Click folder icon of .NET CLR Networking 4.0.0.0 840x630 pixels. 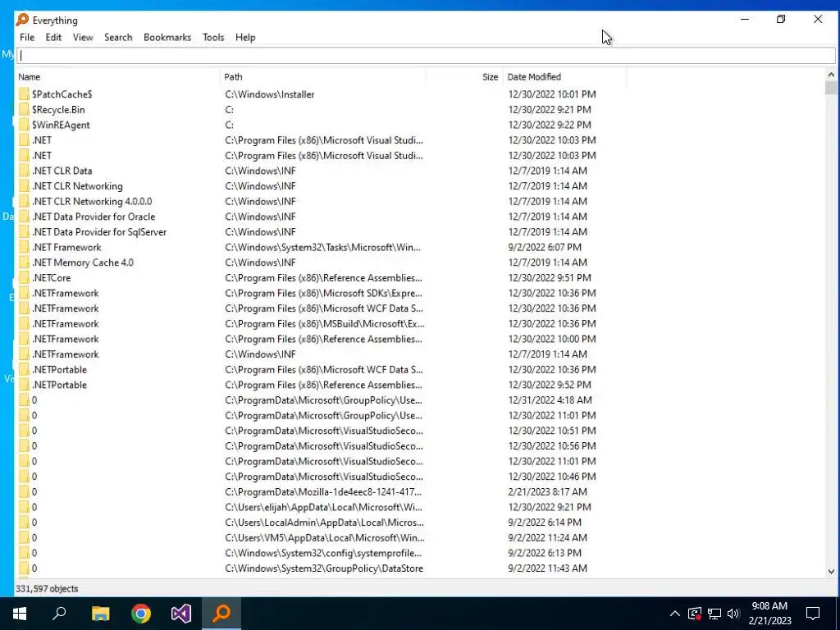tap(24, 202)
